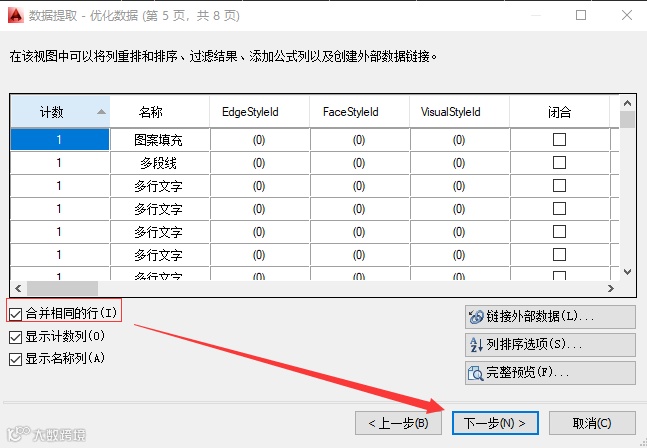Uncheck 显示计数列 checkbox
Viewport: 647px width, 448px height.
tap(15, 337)
